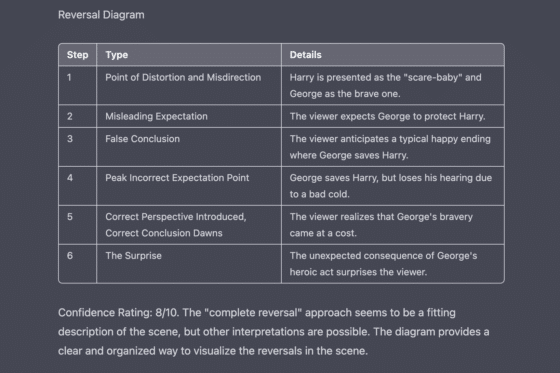Viewport: 560px width, 373px height.
Task: Select the Type column header
Action: point(189,55)
